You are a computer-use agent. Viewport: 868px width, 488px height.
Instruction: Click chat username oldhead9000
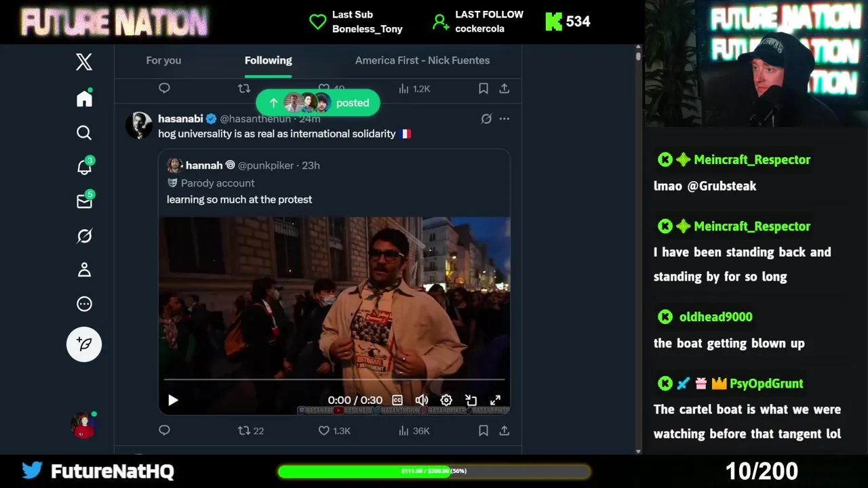point(715,317)
